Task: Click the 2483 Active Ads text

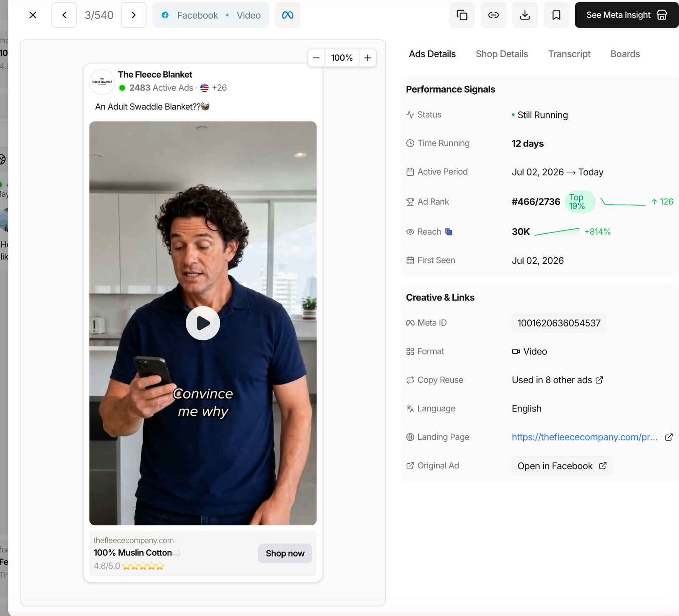Action: pos(161,88)
